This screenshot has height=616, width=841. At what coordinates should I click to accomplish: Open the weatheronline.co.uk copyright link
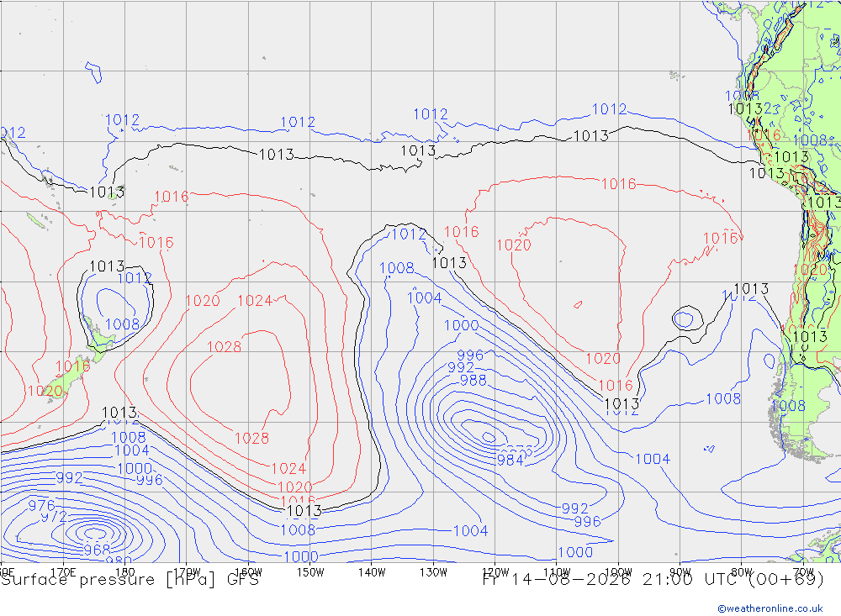770,608
